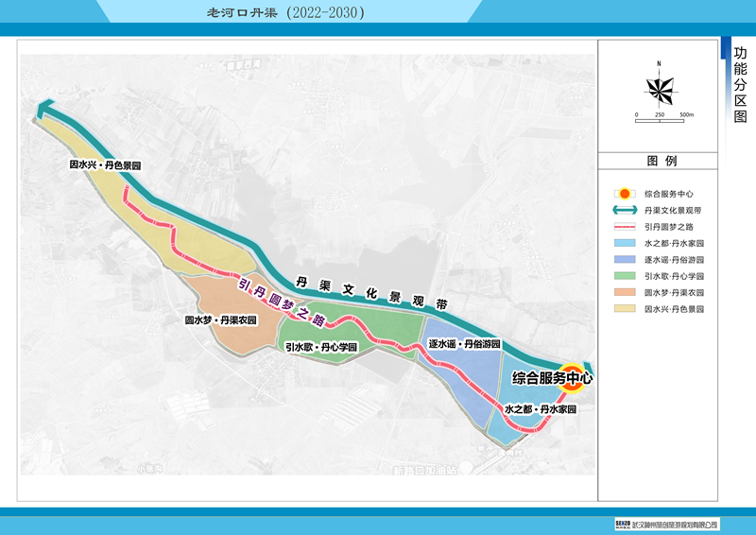Click the 圆水梦·丹渠农园 map label
This screenshot has width=756, height=535.
220,321
